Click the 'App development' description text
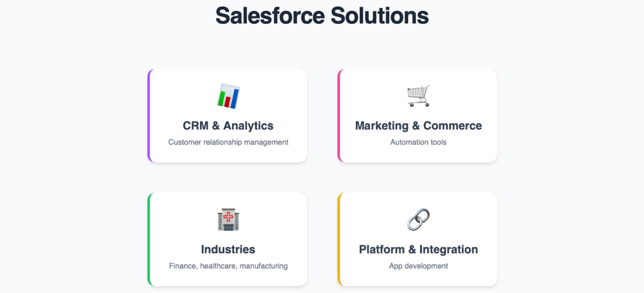This screenshot has height=293, width=644. pyautogui.click(x=418, y=266)
